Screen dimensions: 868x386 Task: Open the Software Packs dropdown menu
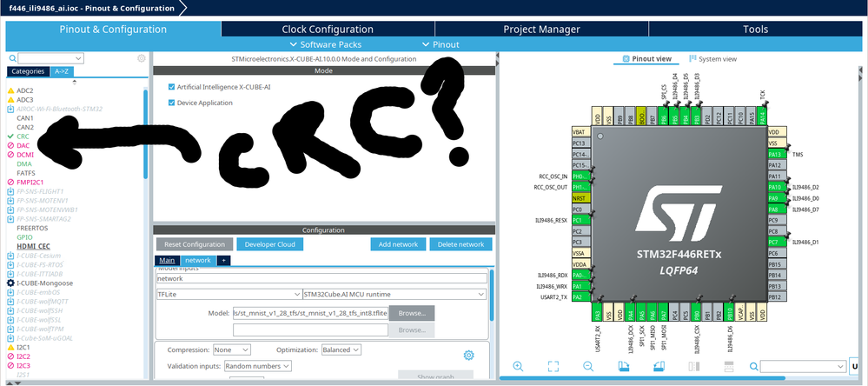326,44
